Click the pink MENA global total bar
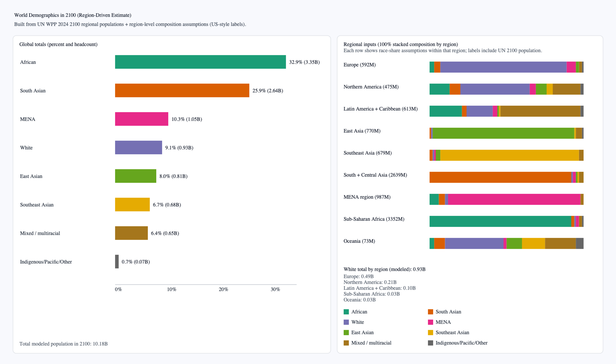The height and width of the screenshot is (364, 616). coord(142,119)
